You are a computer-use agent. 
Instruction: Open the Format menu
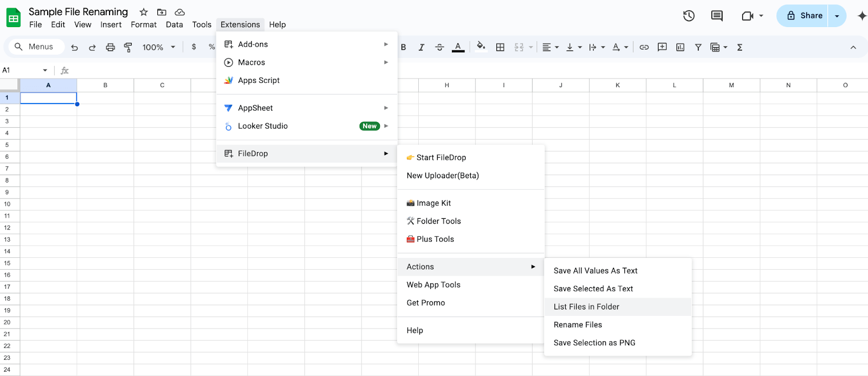point(144,24)
